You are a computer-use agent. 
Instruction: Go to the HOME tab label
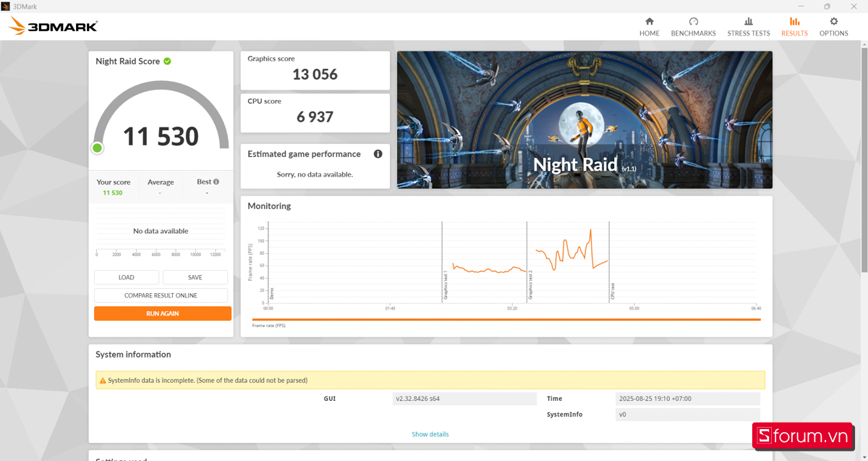pos(649,33)
